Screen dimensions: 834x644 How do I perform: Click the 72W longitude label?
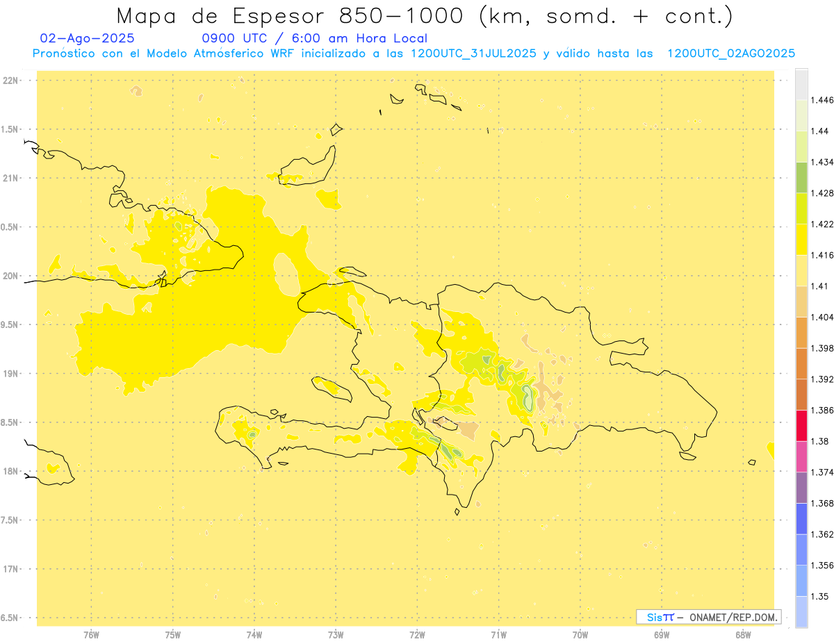pos(418,635)
